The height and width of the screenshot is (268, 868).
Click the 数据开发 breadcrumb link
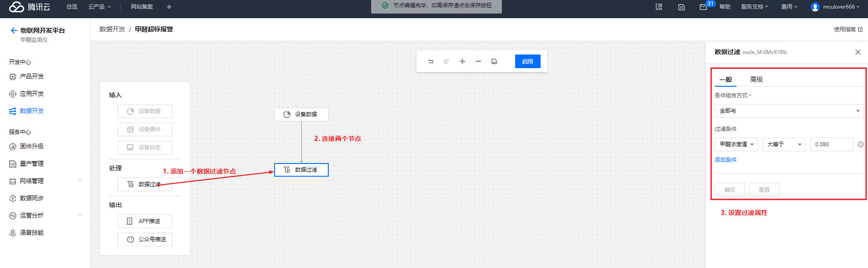pos(112,29)
